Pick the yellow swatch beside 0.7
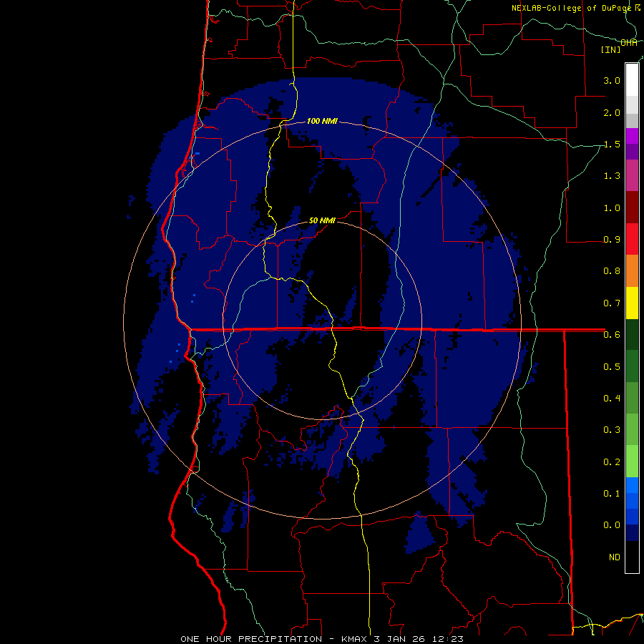 pyautogui.click(x=632, y=303)
